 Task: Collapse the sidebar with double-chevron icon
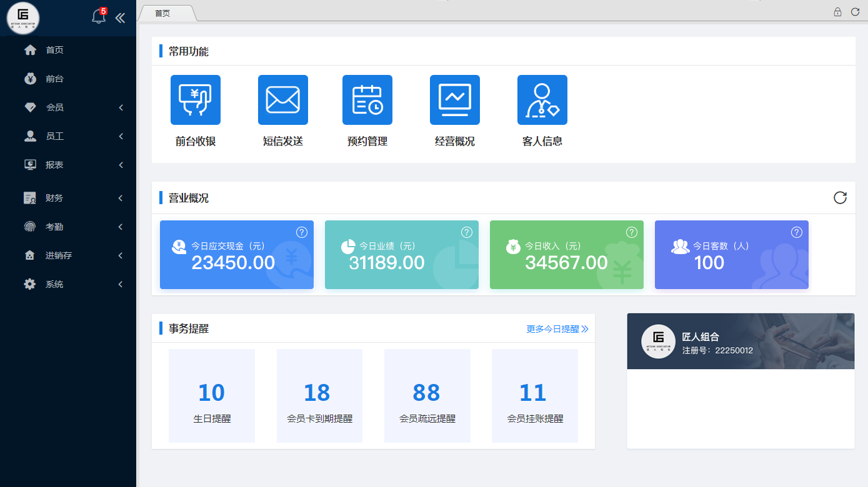(x=120, y=18)
